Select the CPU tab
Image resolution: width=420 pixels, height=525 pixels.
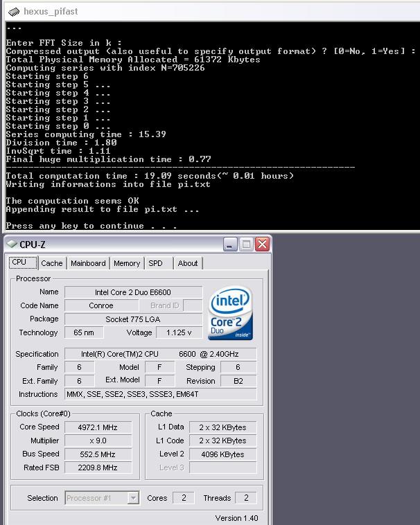click(23, 262)
